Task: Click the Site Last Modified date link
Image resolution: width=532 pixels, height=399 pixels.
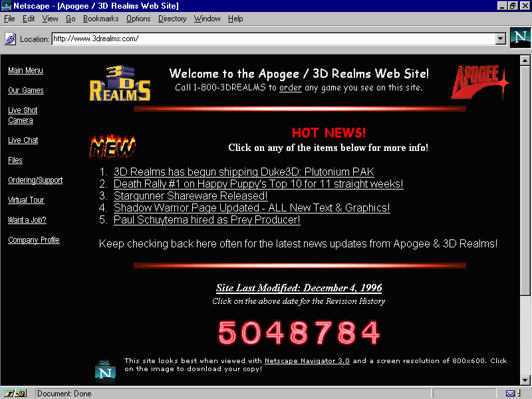Action: click(299, 288)
